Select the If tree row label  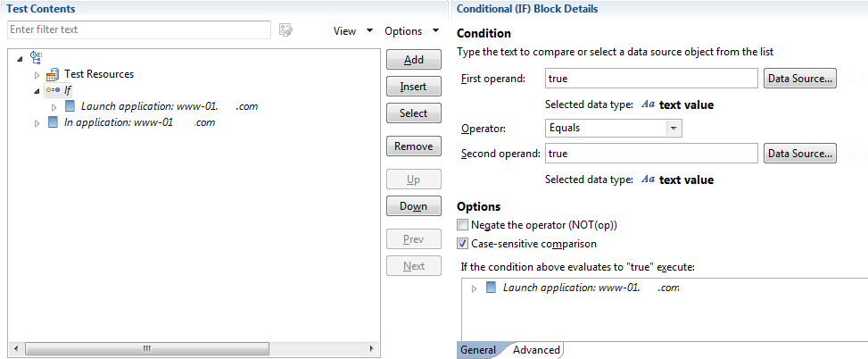coord(68,90)
